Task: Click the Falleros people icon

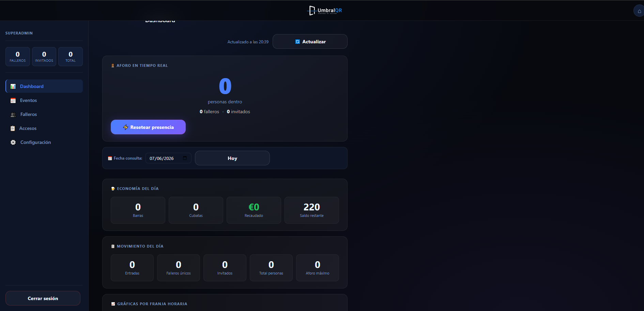Action: tap(13, 115)
